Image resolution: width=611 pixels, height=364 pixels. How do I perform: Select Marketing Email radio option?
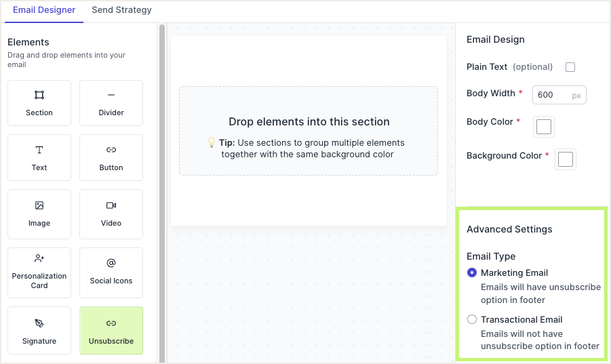tap(472, 272)
